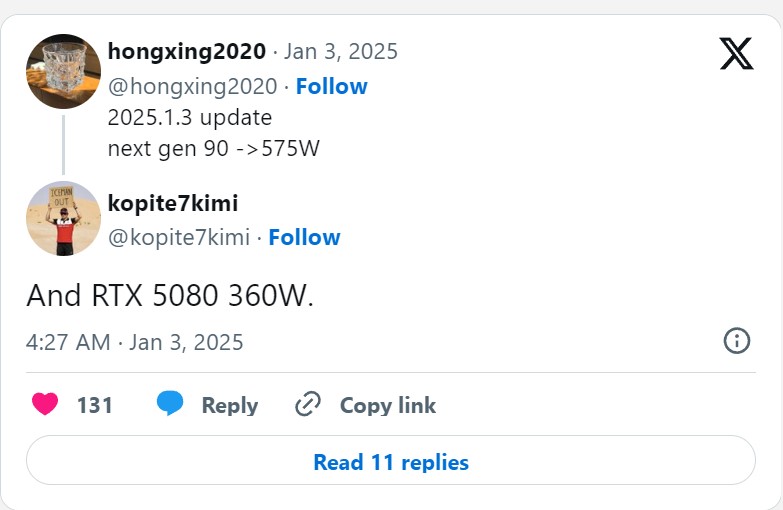783x510 pixels.
Task: Click the reply speech bubble icon
Action: coord(170,404)
